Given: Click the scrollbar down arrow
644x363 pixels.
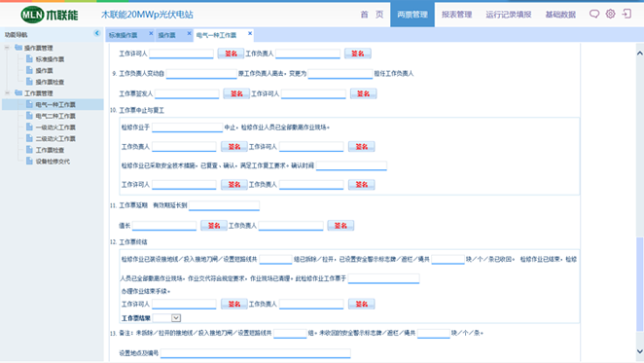Looking at the screenshot, I should click(639, 351).
